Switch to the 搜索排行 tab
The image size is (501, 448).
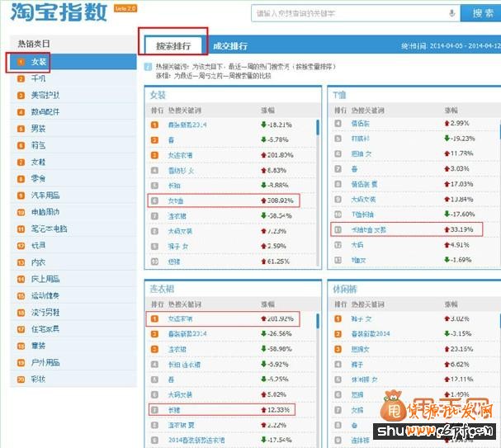pos(173,46)
